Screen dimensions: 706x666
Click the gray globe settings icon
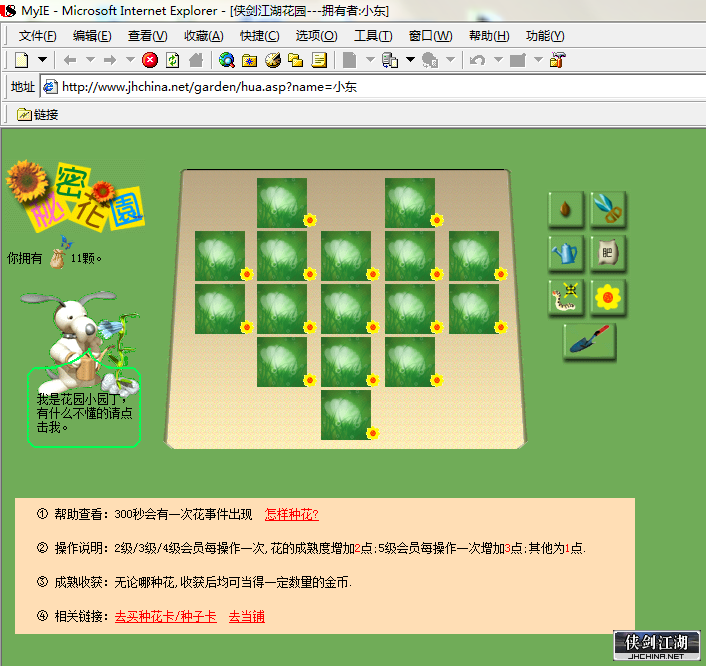pos(430,60)
